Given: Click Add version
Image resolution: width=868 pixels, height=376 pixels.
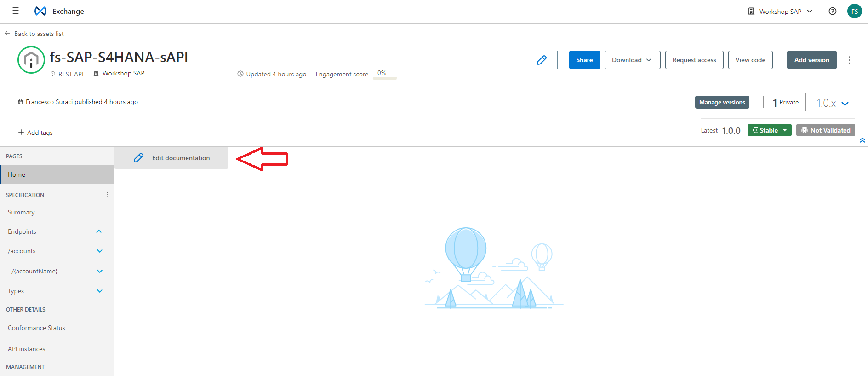Looking at the screenshot, I should click(x=812, y=60).
